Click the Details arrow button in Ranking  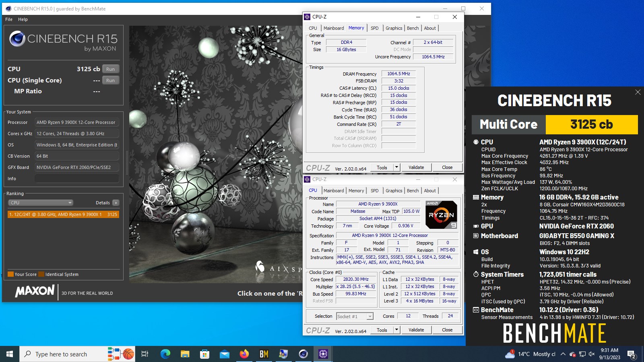tap(116, 203)
